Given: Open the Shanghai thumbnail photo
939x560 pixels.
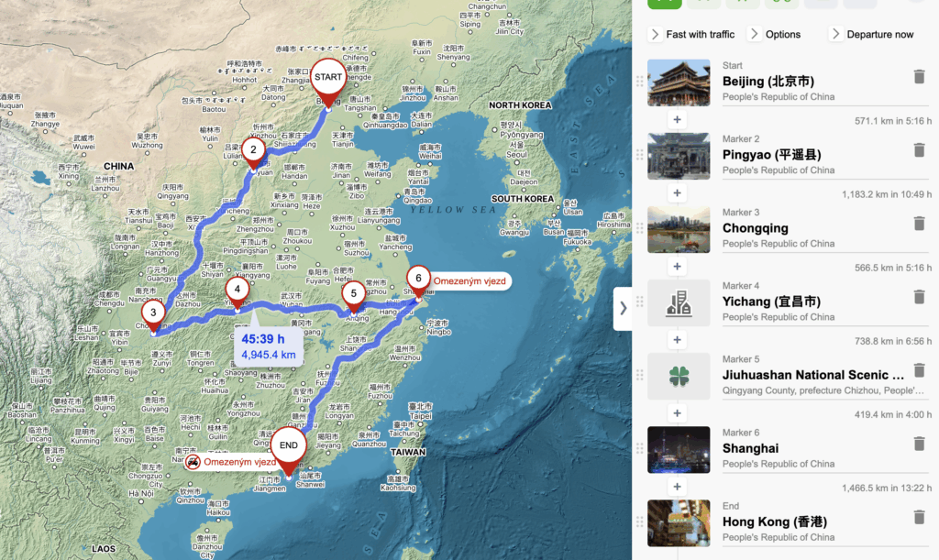Looking at the screenshot, I should (679, 450).
